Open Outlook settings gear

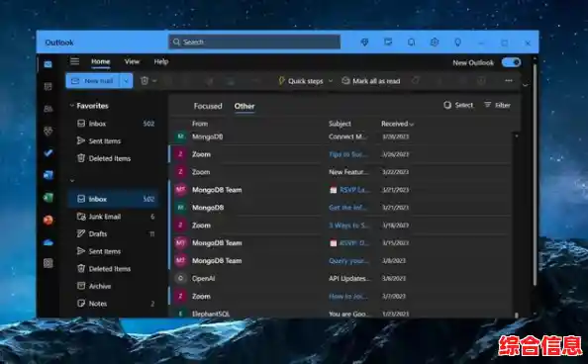click(x=435, y=42)
